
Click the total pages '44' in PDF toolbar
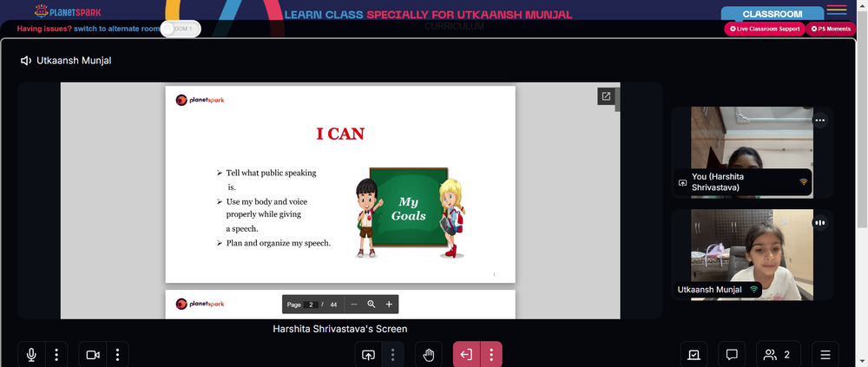333,305
